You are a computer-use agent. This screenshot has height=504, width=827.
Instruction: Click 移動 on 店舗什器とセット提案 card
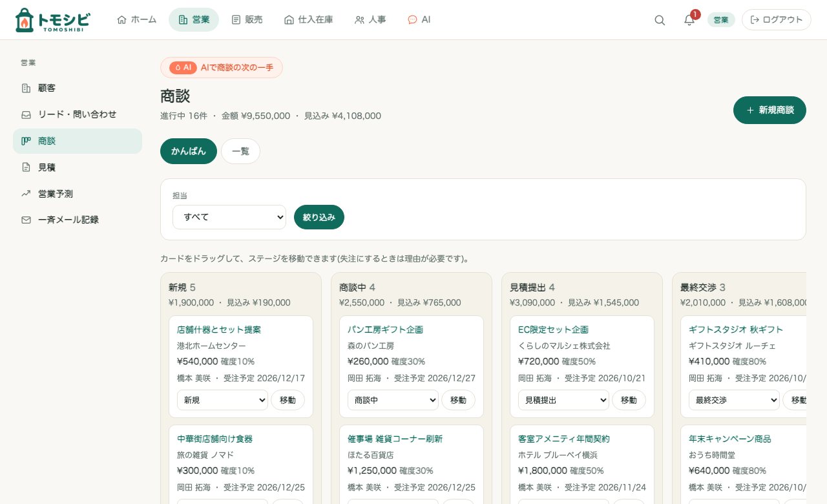[288, 401]
